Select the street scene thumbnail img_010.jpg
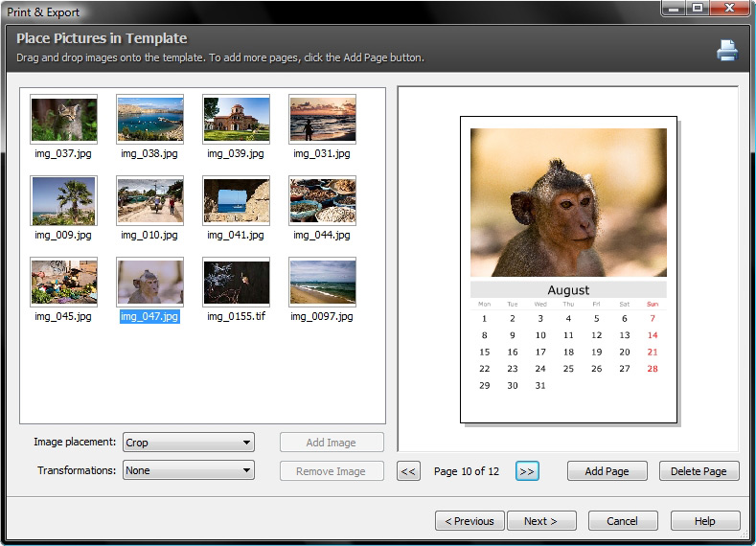 click(x=149, y=200)
